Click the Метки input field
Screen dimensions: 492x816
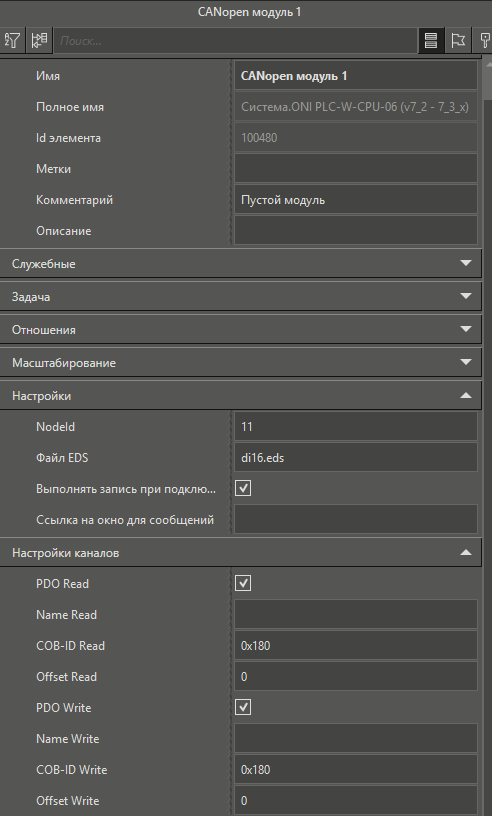tap(356, 169)
